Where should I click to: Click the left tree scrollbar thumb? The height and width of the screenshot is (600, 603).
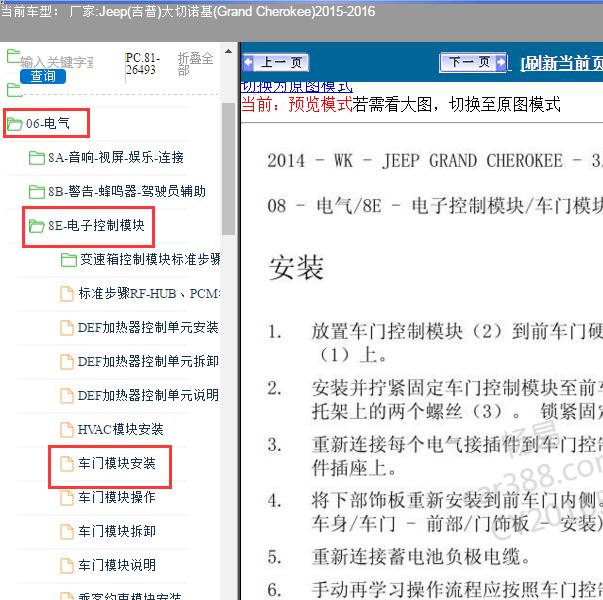pos(228,169)
